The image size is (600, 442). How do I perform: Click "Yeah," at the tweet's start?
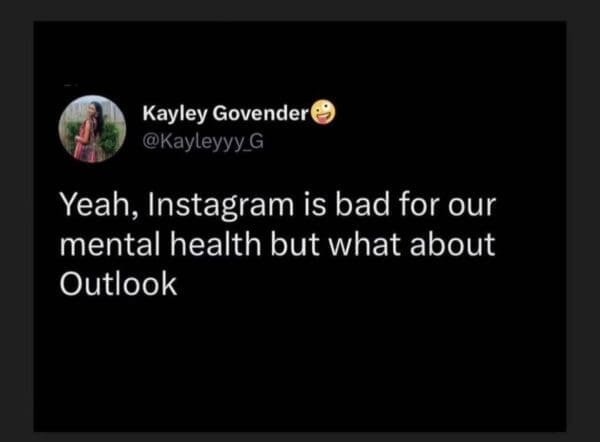tap(99, 204)
